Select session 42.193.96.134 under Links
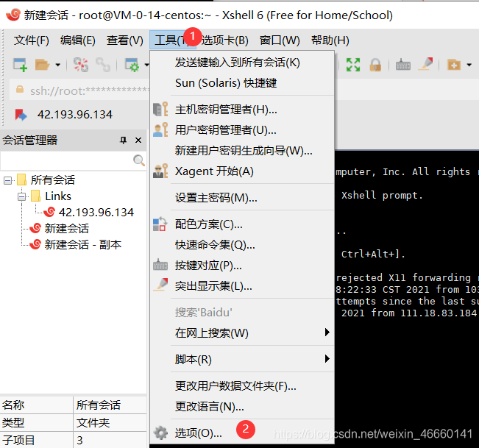Viewport: 479px width, 448px height. pyautogui.click(x=96, y=213)
